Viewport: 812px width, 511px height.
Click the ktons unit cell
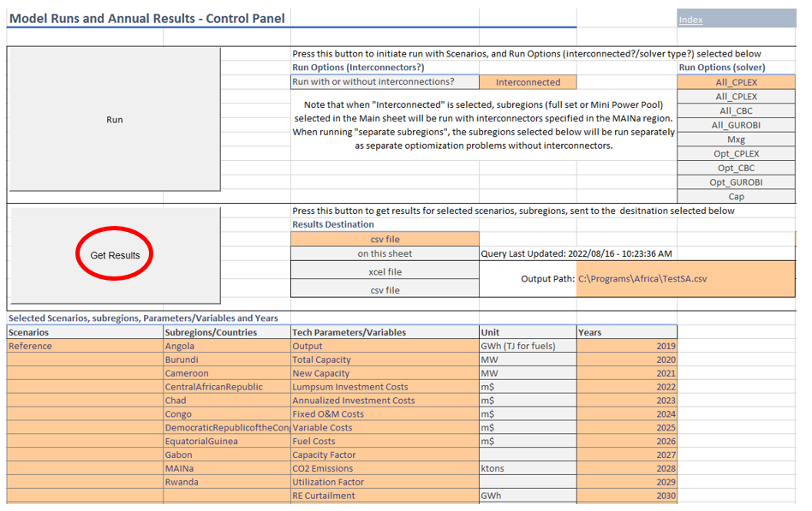528,468
